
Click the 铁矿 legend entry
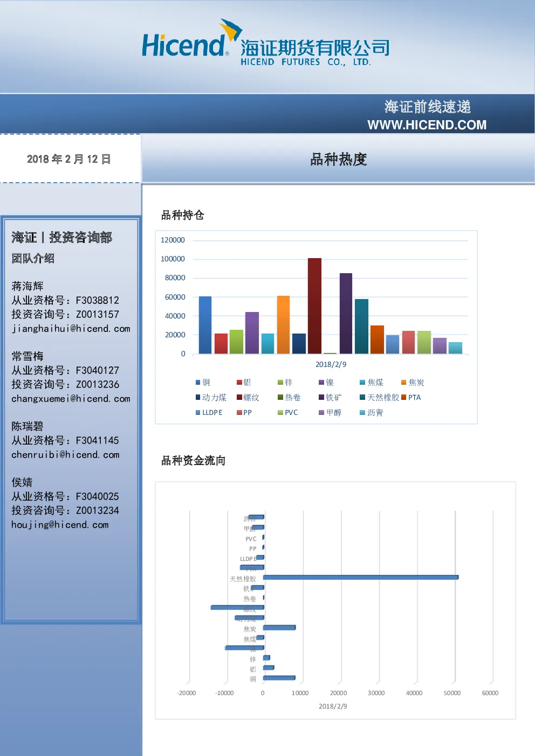point(330,398)
